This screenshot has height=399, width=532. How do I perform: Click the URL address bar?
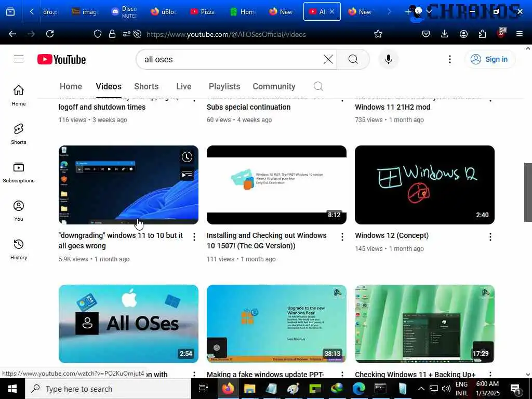226,34
